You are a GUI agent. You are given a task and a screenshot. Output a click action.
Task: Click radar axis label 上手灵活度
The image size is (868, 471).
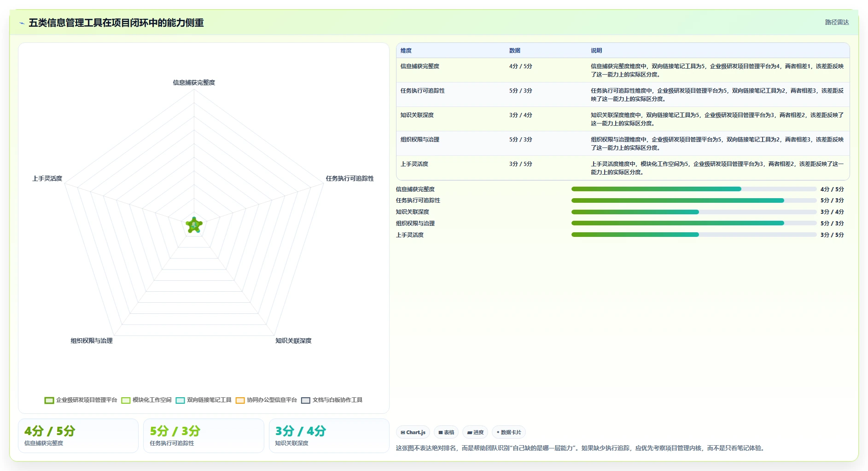click(x=47, y=178)
